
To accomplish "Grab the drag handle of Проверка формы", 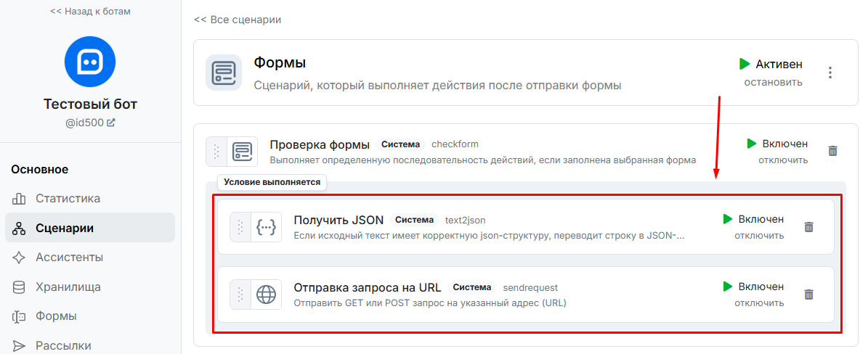I will pyautogui.click(x=216, y=151).
